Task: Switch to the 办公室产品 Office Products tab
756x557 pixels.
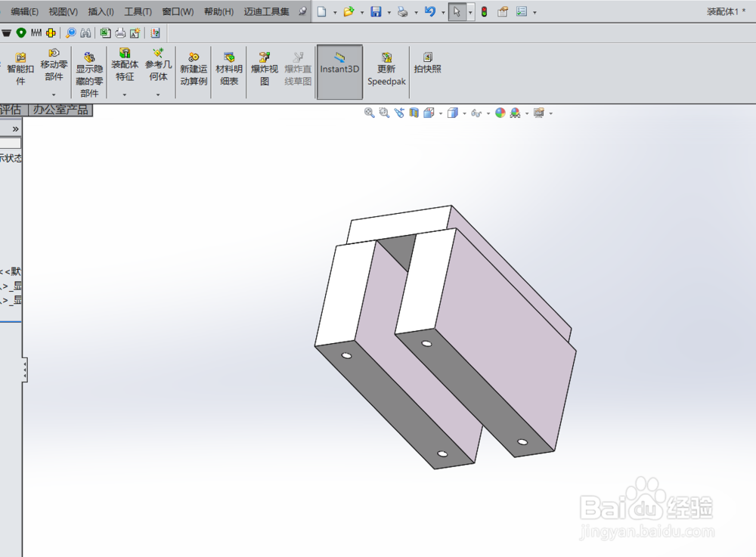Action: click(x=62, y=110)
